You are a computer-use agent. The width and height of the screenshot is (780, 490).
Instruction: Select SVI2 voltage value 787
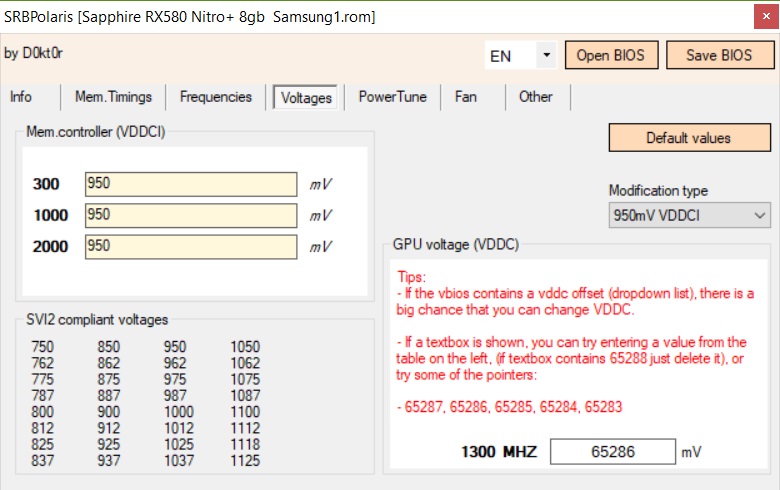pos(42,395)
